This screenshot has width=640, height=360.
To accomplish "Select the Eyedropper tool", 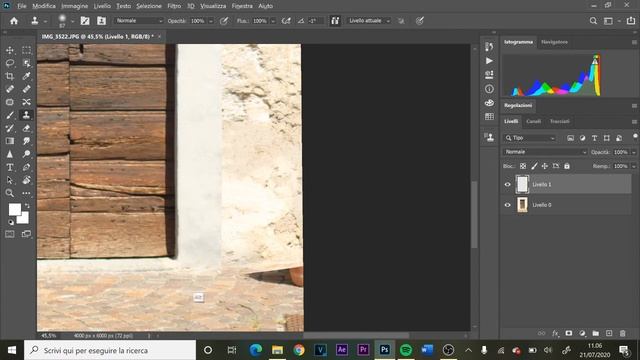I will [x=27, y=76].
